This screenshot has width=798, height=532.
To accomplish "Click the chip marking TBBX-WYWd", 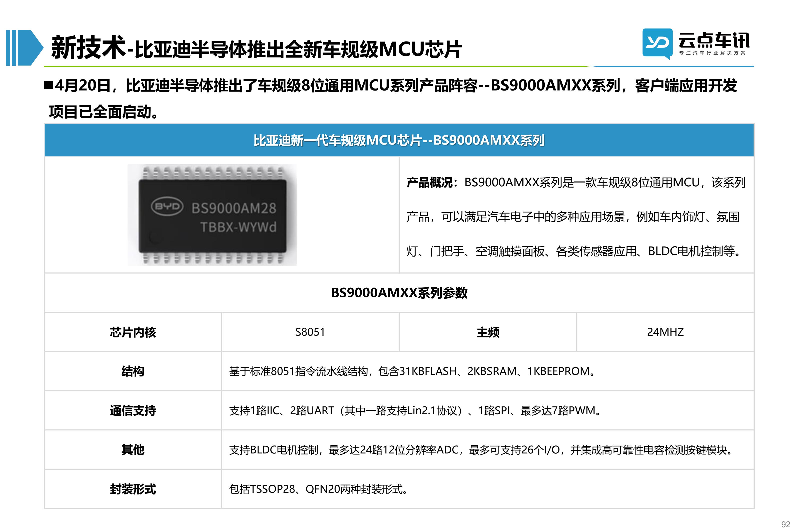I will coord(238,227).
